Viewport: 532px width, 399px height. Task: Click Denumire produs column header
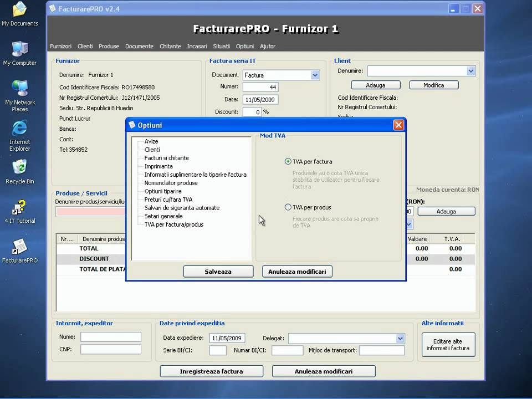coord(102,239)
